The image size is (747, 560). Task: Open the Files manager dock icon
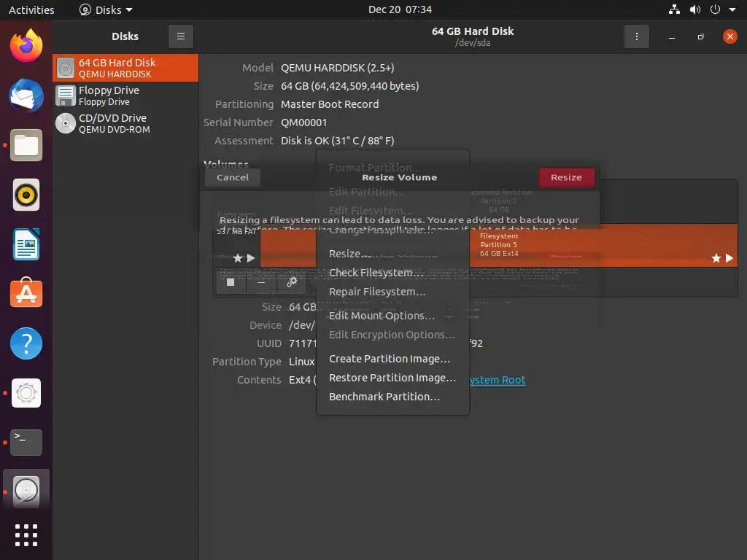tap(26, 145)
